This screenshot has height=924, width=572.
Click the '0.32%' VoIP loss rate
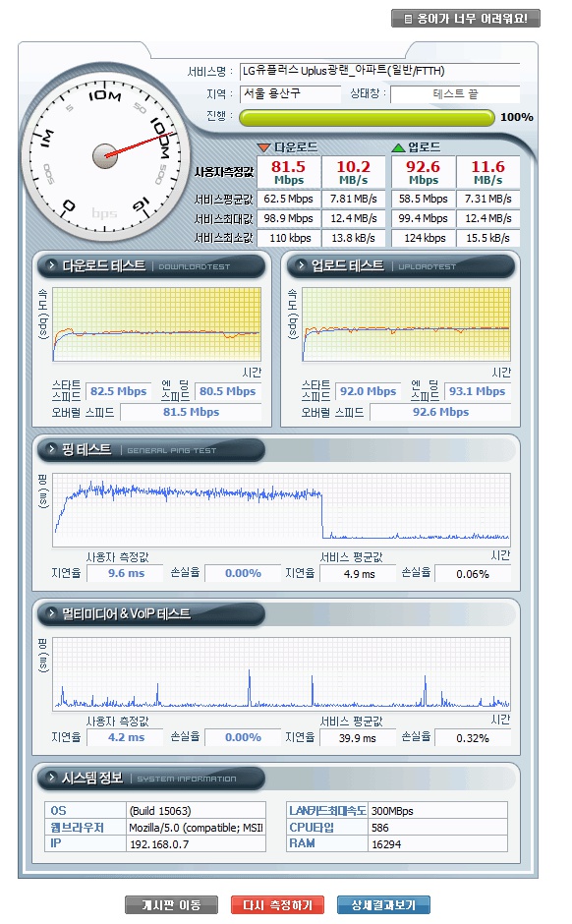(x=473, y=738)
